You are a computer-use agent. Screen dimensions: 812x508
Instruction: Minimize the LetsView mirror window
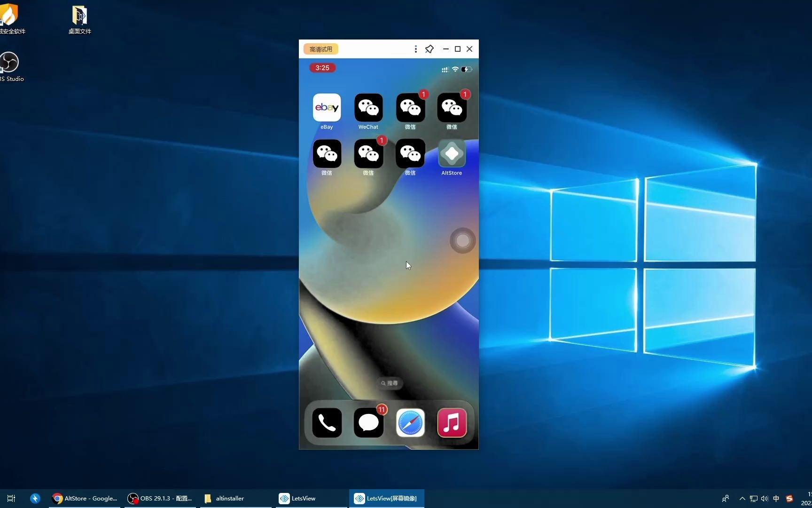coord(446,49)
